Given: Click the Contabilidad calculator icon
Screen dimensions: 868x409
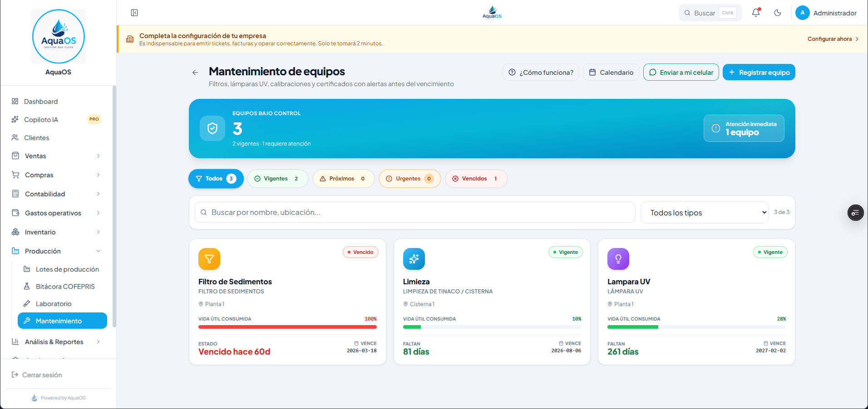Looking at the screenshot, I should (15, 194).
